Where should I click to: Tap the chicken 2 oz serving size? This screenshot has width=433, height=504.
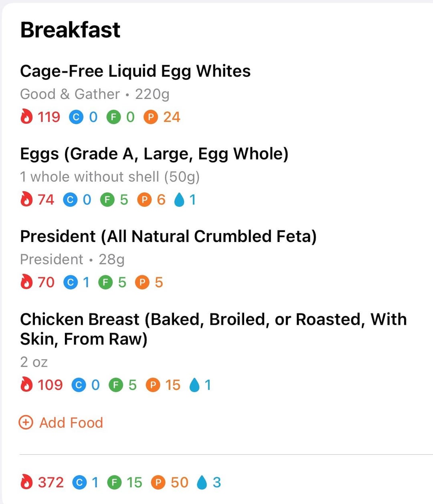(34, 362)
